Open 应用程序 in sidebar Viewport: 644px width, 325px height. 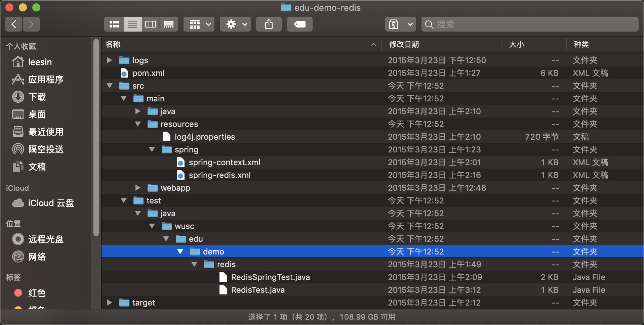(38, 80)
